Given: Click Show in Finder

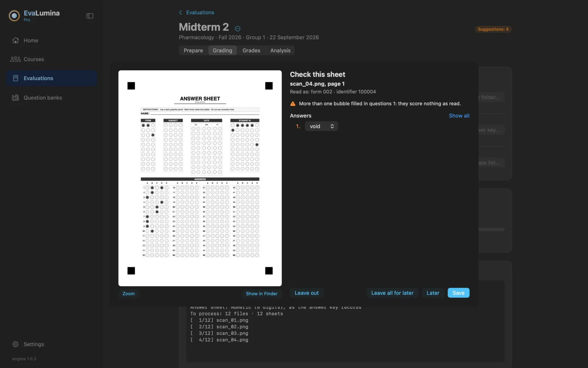Looking at the screenshot, I should (x=262, y=293).
